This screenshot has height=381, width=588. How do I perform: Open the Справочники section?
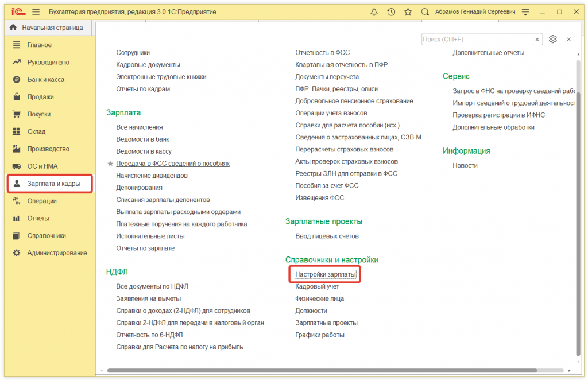46,235
